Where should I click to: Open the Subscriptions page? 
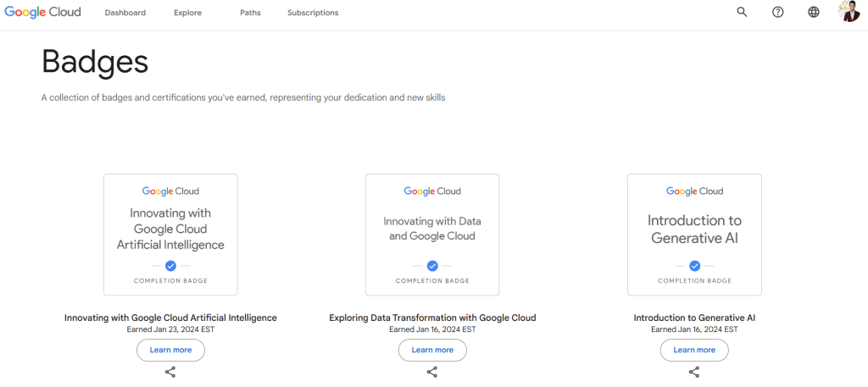click(x=313, y=13)
